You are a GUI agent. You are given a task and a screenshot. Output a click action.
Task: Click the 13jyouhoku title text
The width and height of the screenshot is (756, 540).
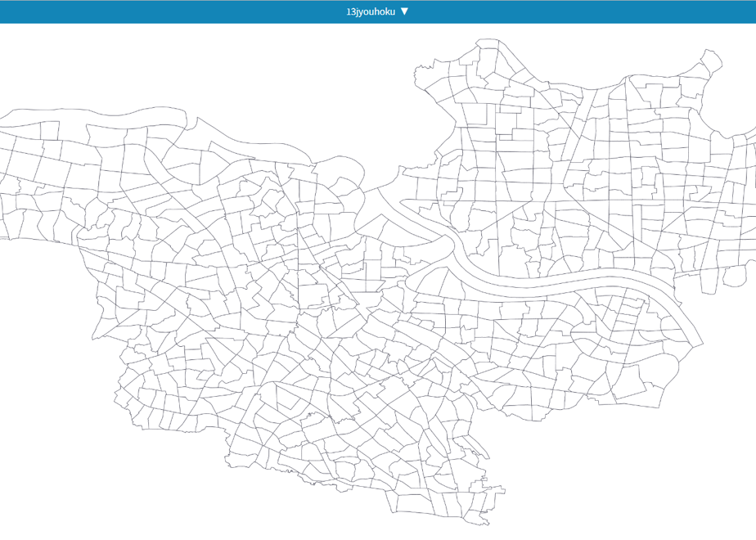point(371,12)
